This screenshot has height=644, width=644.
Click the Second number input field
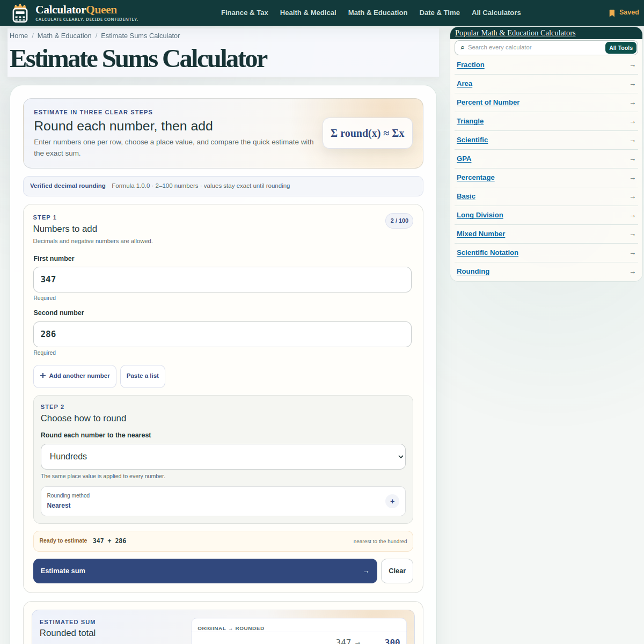click(222, 334)
